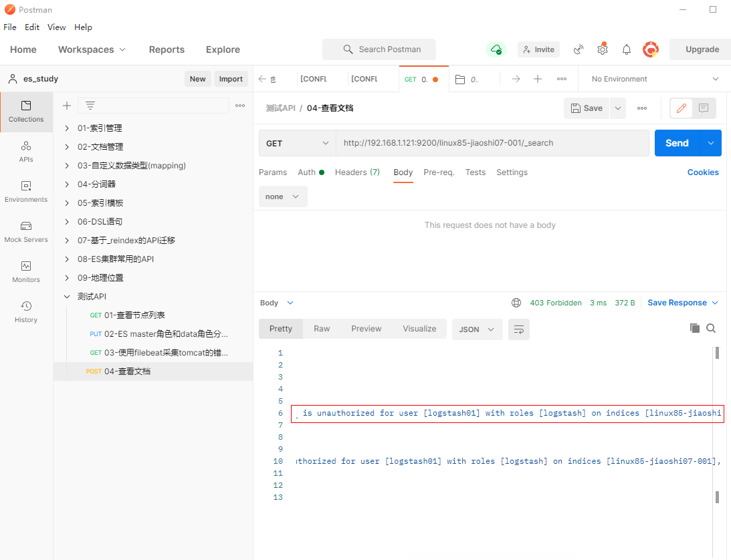Open the GET method dropdown
The height and width of the screenshot is (560, 731).
(297, 143)
